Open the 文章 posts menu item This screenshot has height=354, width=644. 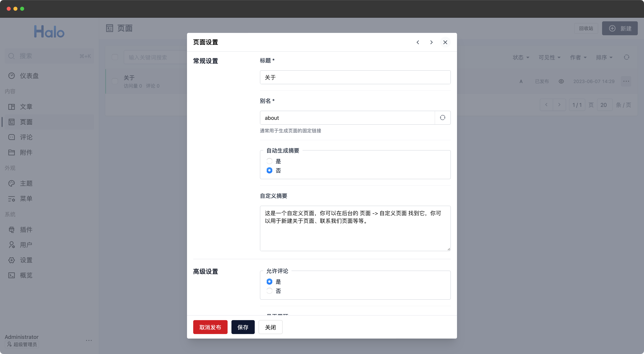[49, 107]
